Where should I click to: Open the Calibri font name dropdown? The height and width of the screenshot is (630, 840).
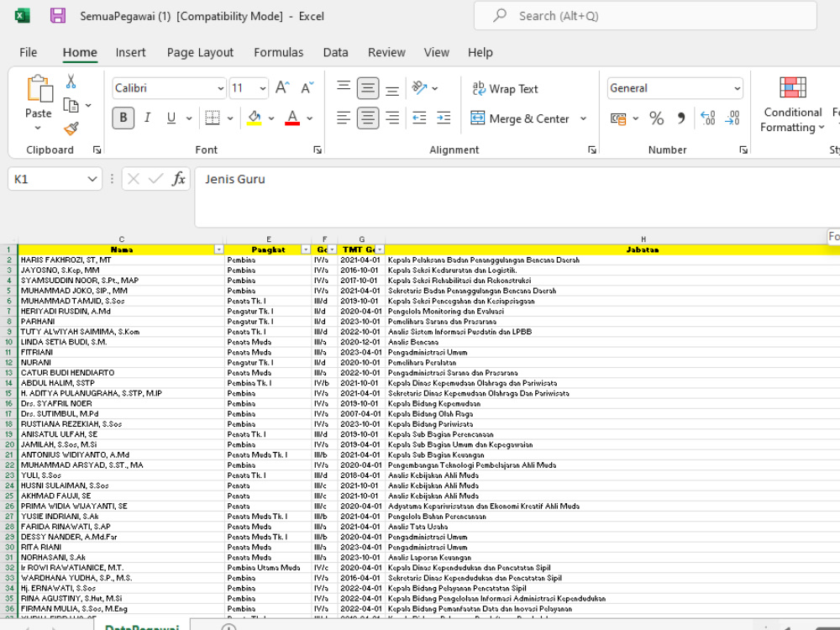pos(221,88)
